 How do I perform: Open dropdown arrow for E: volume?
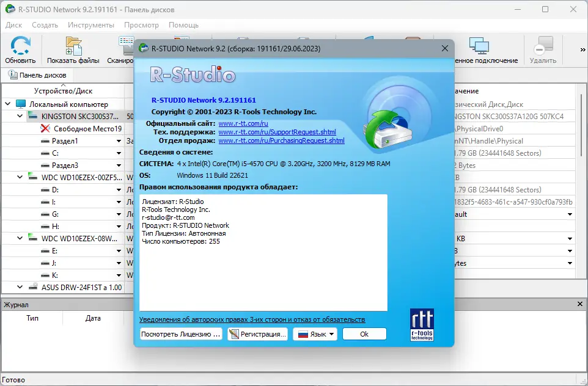click(x=119, y=251)
